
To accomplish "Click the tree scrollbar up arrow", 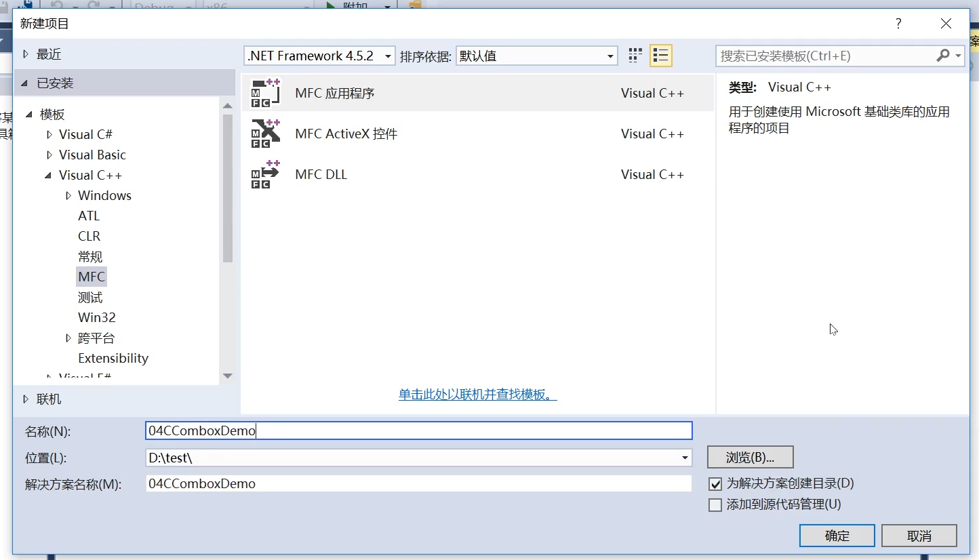I will pyautogui.click(x=228, y=104).
